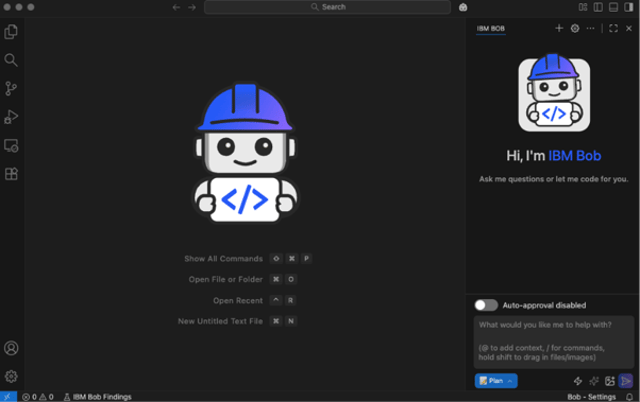Screen dimensions: 640x402
Task: Go back with the left arrow
Action: click(x=176, y=7)
